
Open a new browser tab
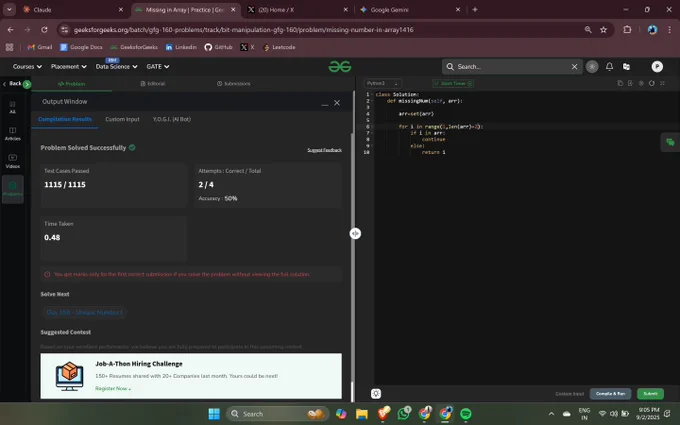coord(475,10)
